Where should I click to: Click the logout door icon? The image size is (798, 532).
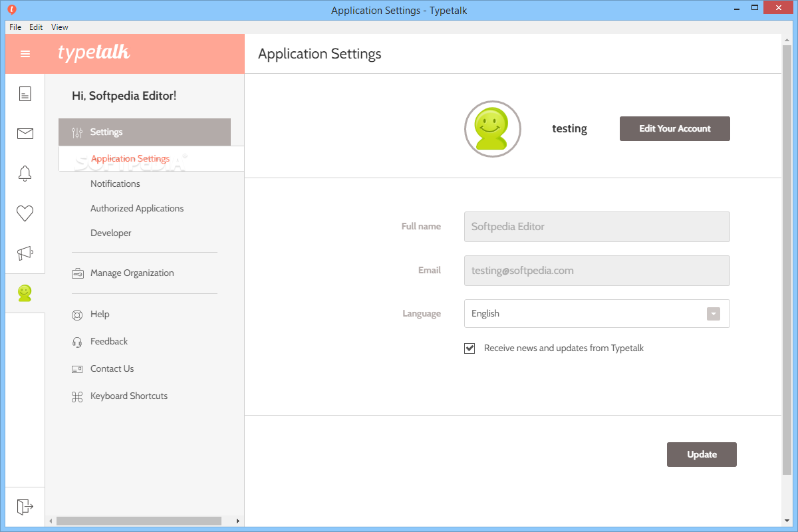[25, 507]
